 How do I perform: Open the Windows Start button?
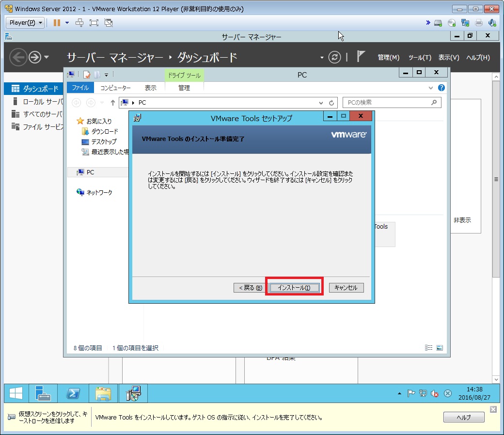click(x=16, y=393)
